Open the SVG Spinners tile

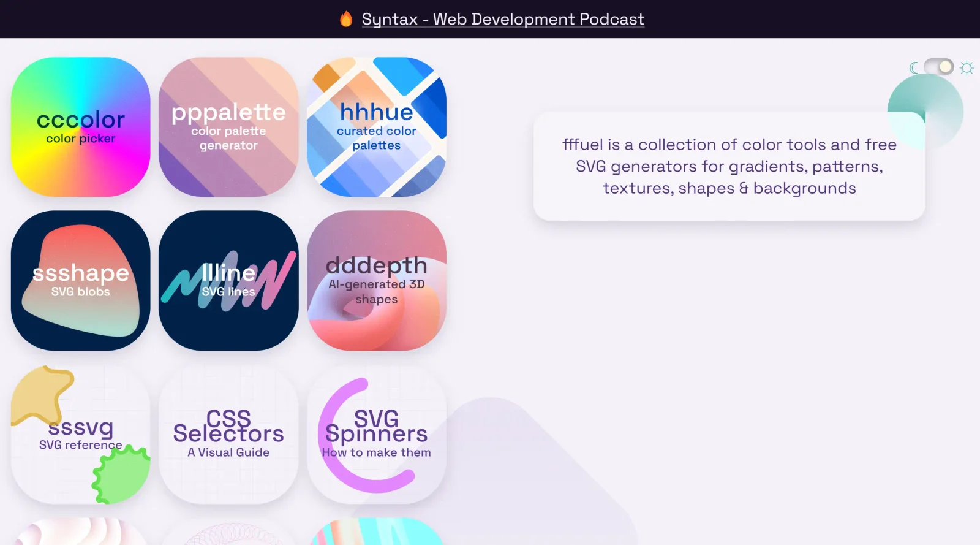click(x=377, y=435)
